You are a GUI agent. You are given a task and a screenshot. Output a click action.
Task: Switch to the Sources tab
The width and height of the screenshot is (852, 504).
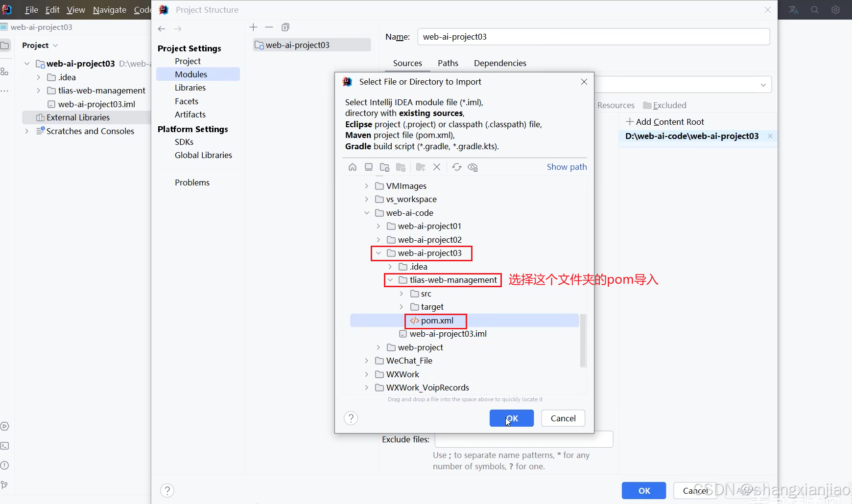pyautogui.click(x=407, y=63)
